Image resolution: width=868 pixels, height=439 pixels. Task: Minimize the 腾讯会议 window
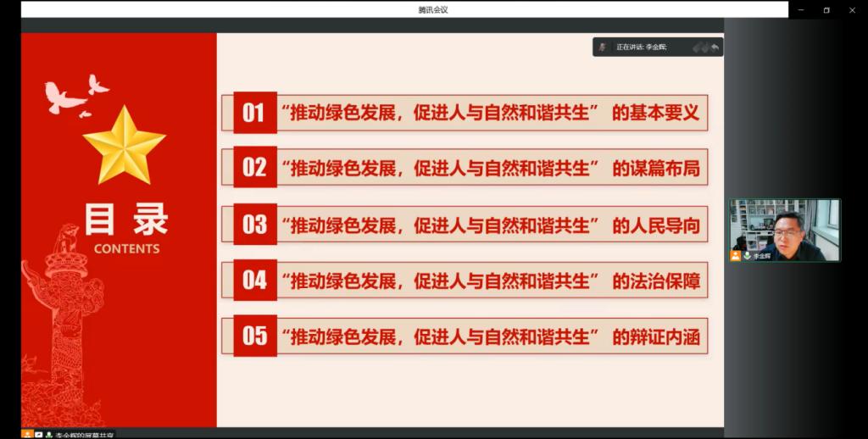(x=800, y=9)
